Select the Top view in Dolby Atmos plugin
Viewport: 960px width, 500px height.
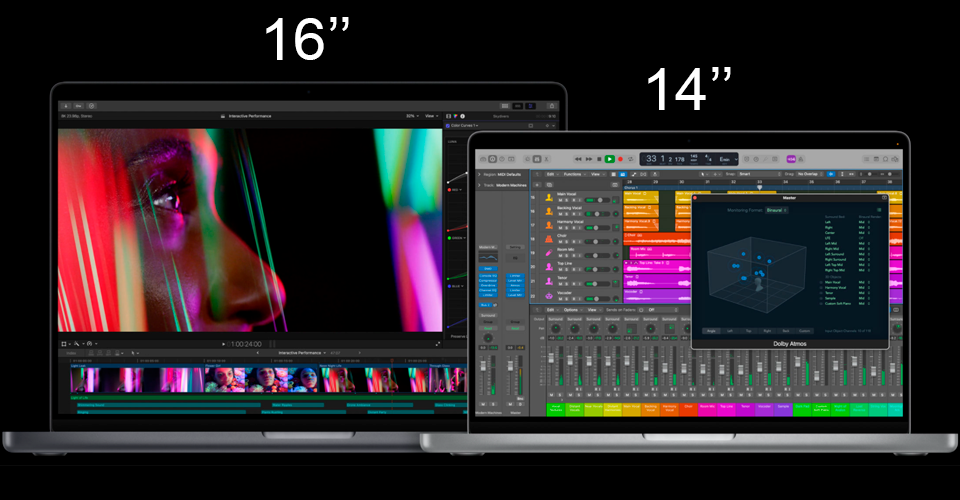[x=748, y=330]
